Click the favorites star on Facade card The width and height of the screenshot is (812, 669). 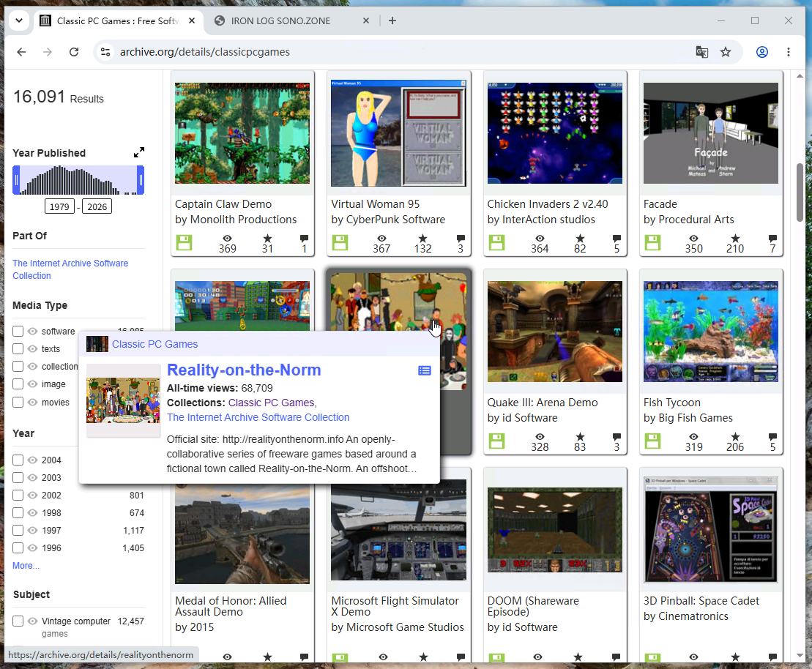point(735,239)
